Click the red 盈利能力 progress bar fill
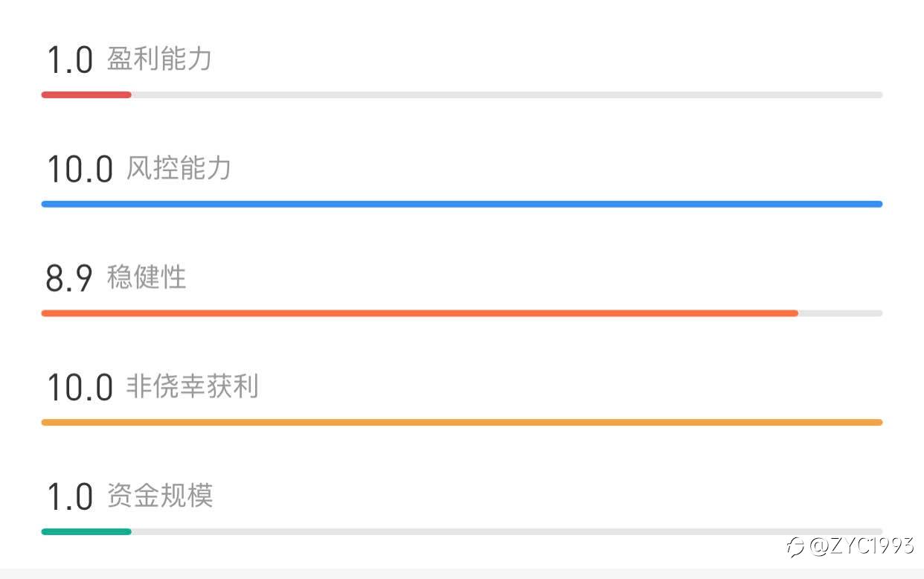This screenshot has width=924, height=579. pyautogui.click(x=86, y=95)
